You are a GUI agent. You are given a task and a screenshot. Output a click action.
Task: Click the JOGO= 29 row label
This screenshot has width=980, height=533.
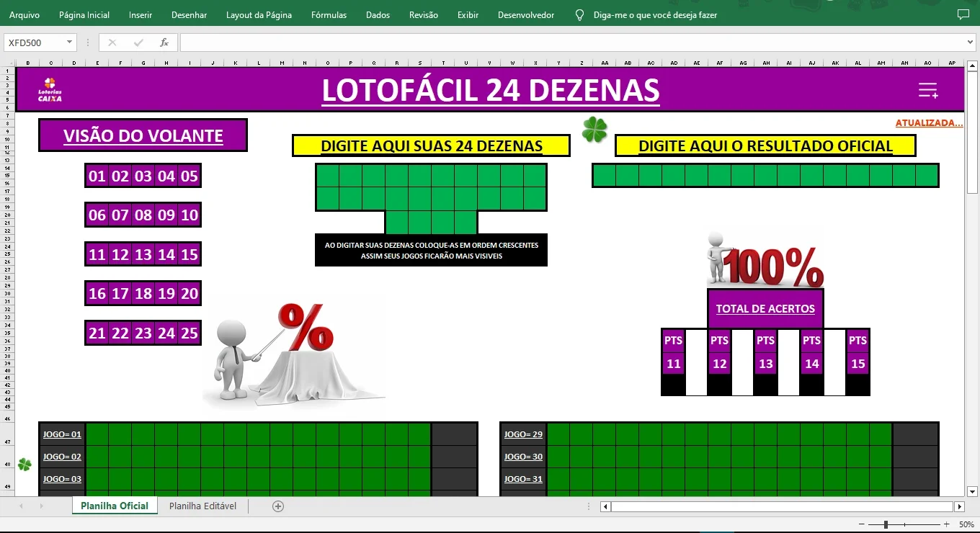pyautogui.click(x=523, y=434)
